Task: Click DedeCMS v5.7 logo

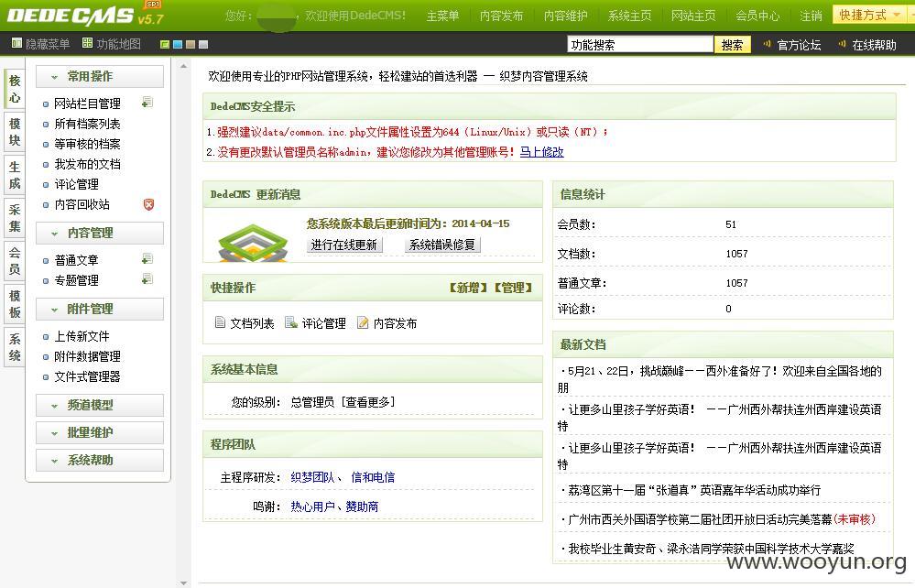Action: (x=84, y=16)
